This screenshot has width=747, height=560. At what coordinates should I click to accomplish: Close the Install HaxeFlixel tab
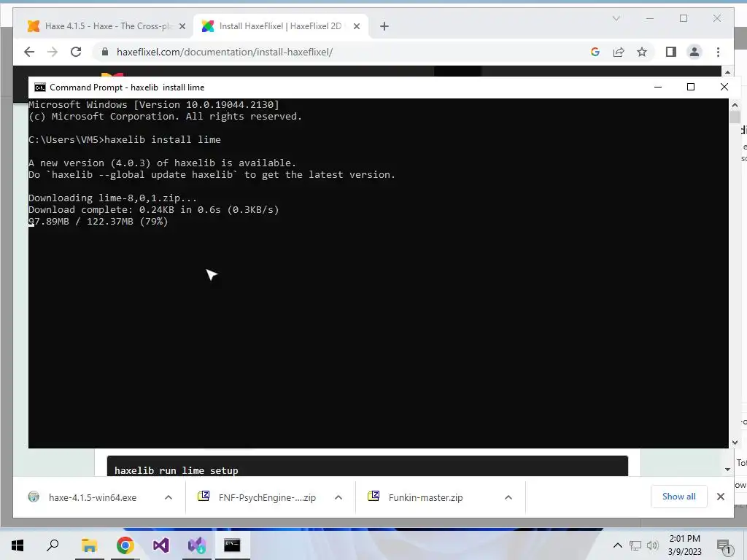click(x=356, y=26)
